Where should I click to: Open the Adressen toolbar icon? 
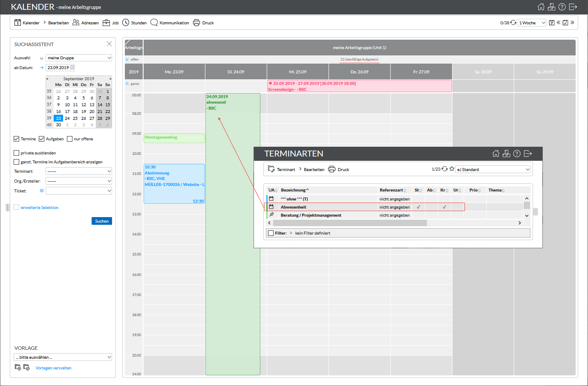coord(76,23)
